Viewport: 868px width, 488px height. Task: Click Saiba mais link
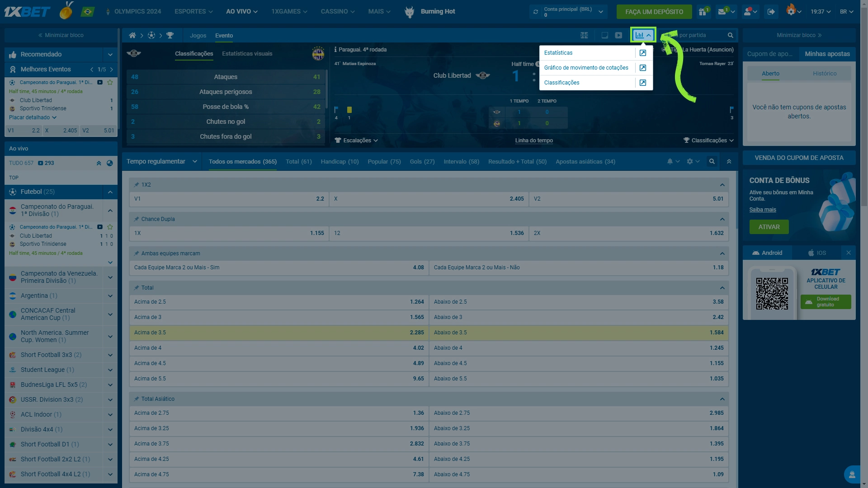[763, 210]
